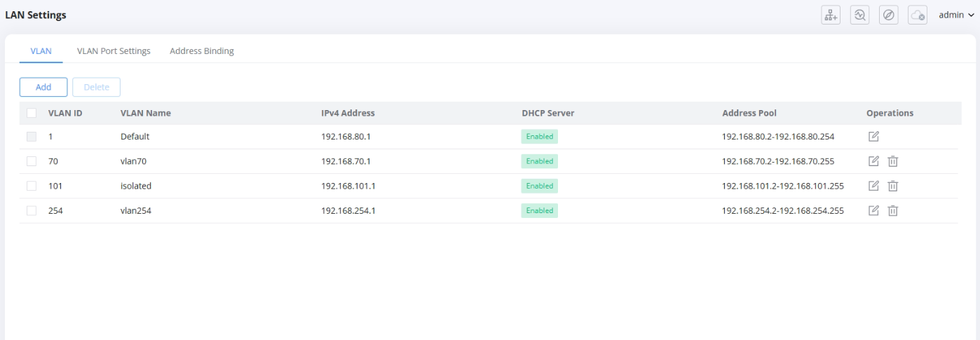Open the admin user dropdown
Screen dimensions: 980x340
click(956, 15)
